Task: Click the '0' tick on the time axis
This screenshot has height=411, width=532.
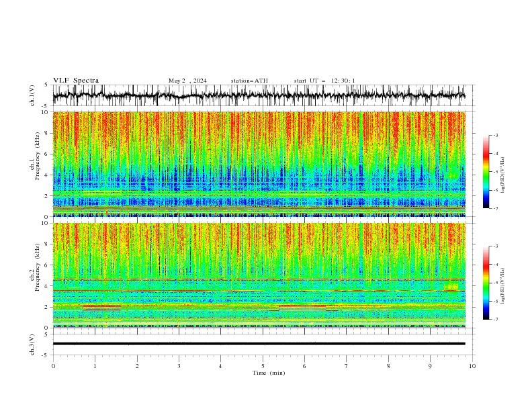Action: click(x=53, y=366)
